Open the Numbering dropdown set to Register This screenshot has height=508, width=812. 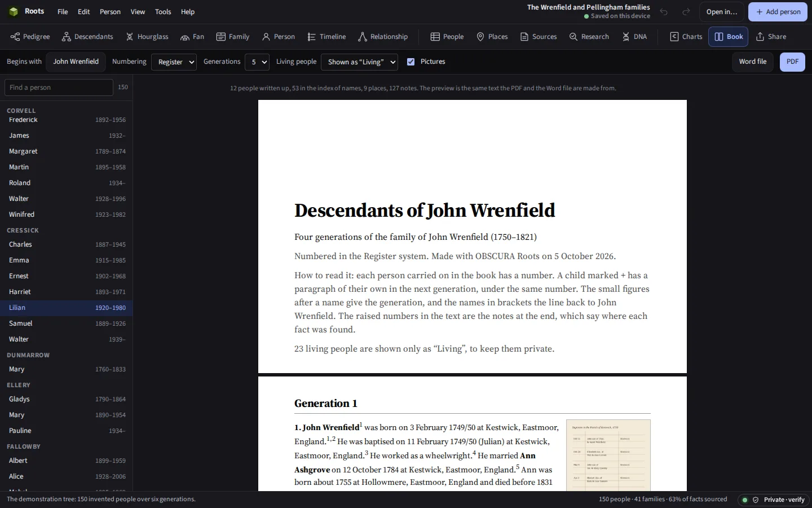coord(174,62)
